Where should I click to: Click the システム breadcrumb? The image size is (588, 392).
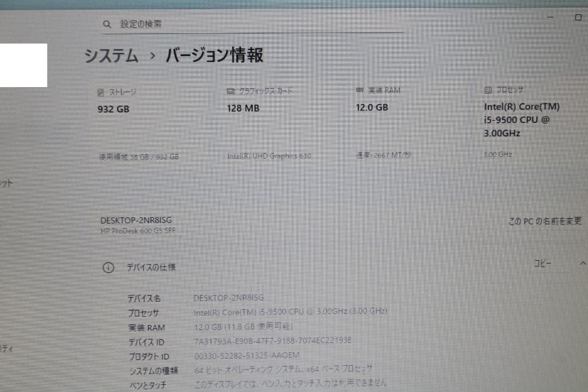[110, 54]
